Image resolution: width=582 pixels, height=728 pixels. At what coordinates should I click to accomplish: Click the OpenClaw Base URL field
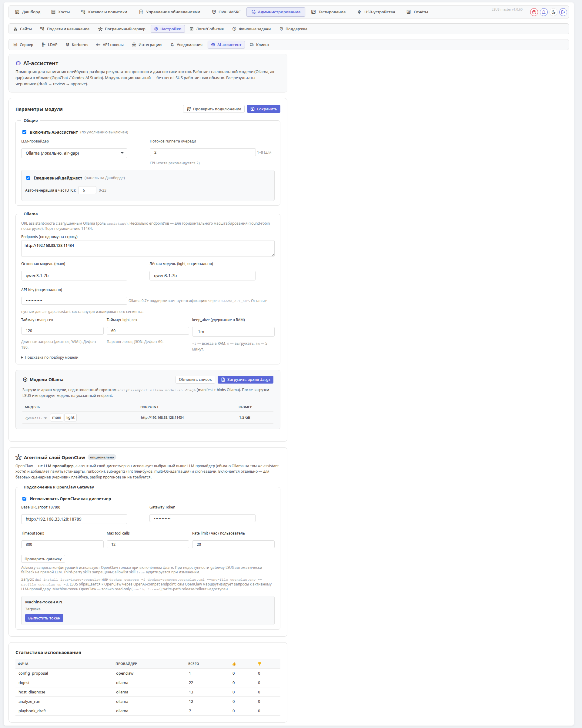click(x=74, y=519)
